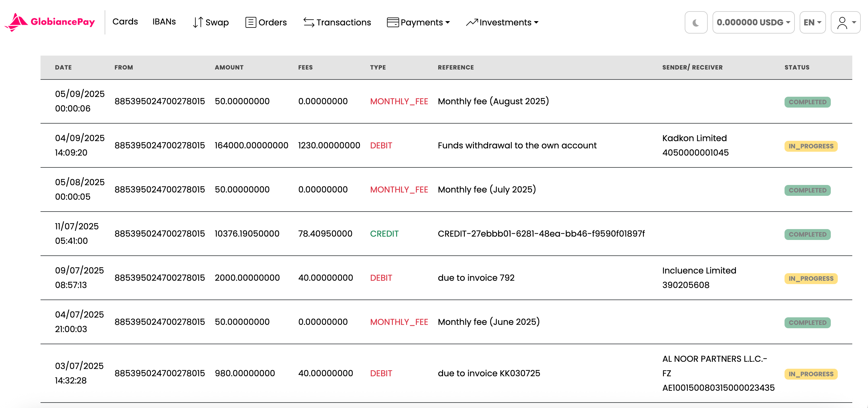Click the DATE column header
868x408 pixels.
(x=63, y=67)
